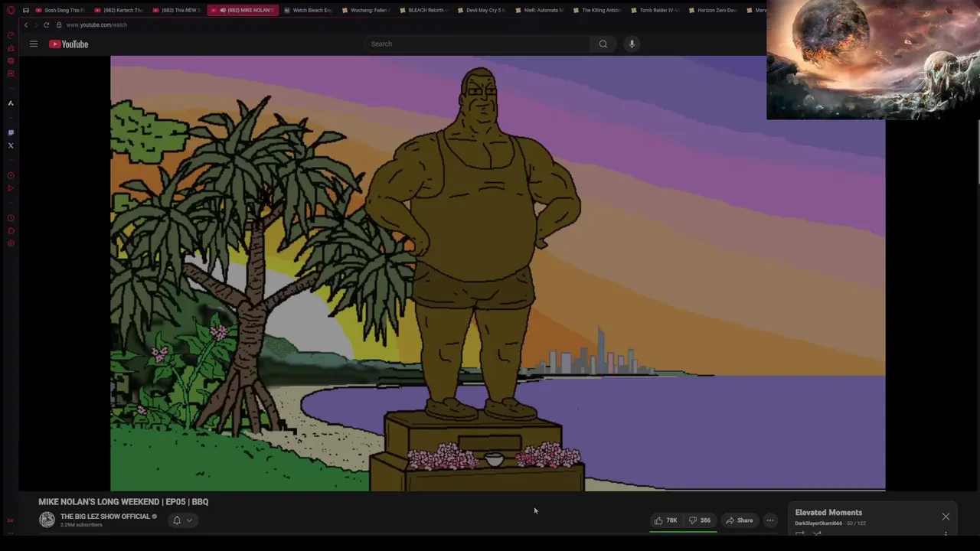Open browsing history clock icon in sidebar
The height and width of the screenshot is (551, 980).
point(11,218)
